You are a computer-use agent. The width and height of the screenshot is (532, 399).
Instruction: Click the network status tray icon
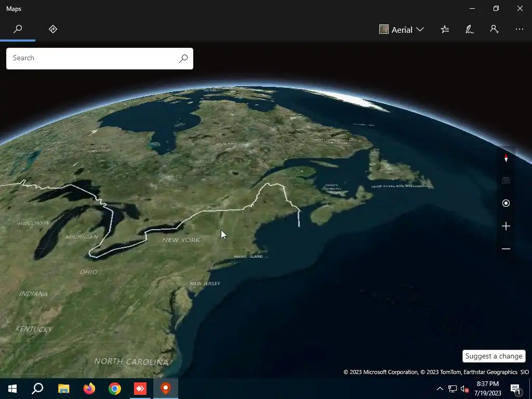coord(453,389)
